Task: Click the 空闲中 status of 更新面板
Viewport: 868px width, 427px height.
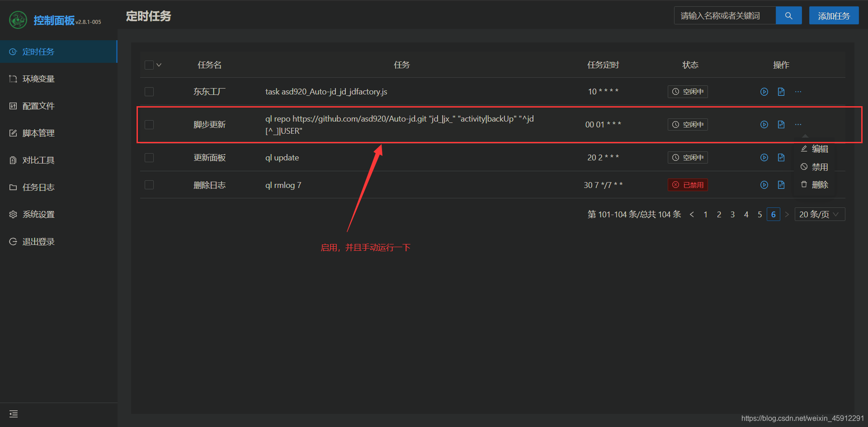Action: (x=688, y=158)
